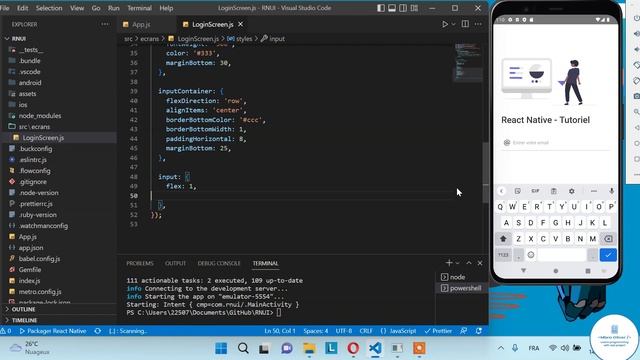This screenshot has width=640, height=360.
Task: Open metro.config.js in explorer
Action: (40, 292)
